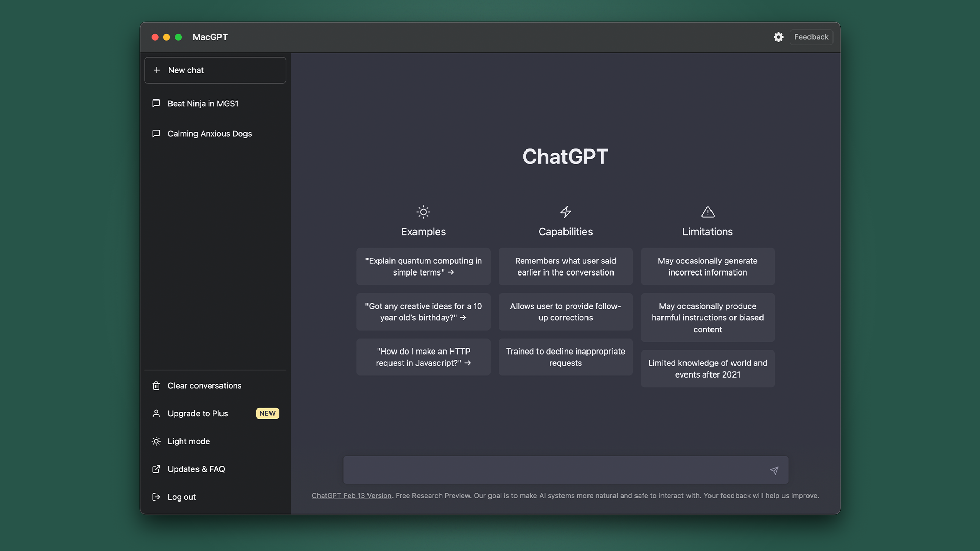Click the trash icon for Clear conversations

(156, 386)
